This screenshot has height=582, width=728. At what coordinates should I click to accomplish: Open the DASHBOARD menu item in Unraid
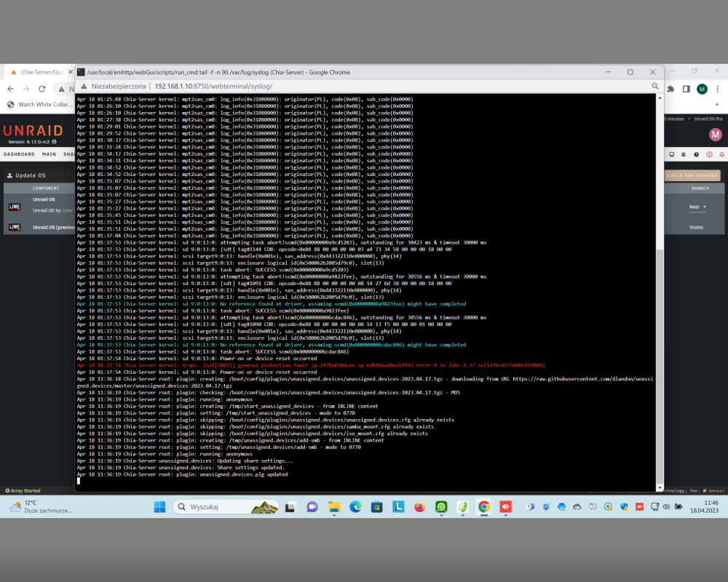coord(19,154)
